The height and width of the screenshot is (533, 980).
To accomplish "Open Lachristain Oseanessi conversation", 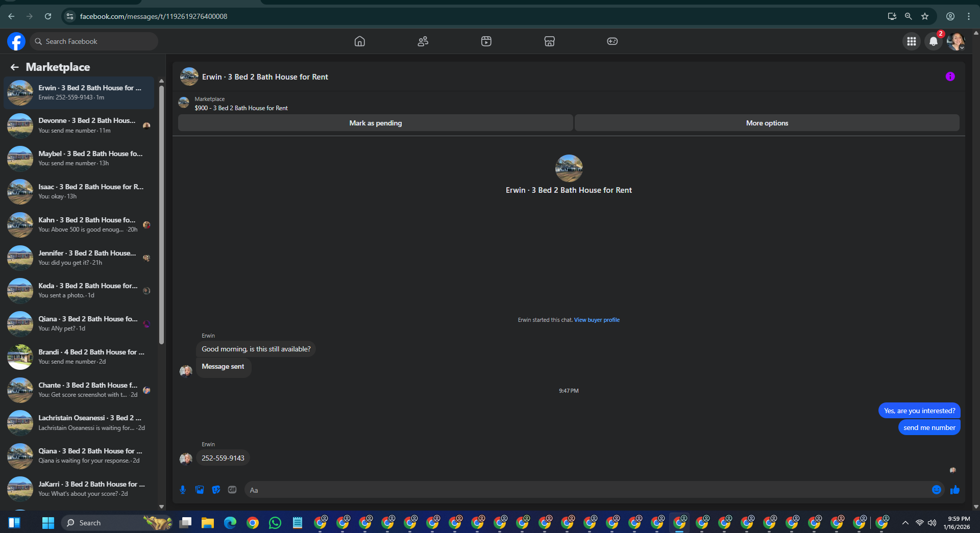I will click(x=79, y=422).
